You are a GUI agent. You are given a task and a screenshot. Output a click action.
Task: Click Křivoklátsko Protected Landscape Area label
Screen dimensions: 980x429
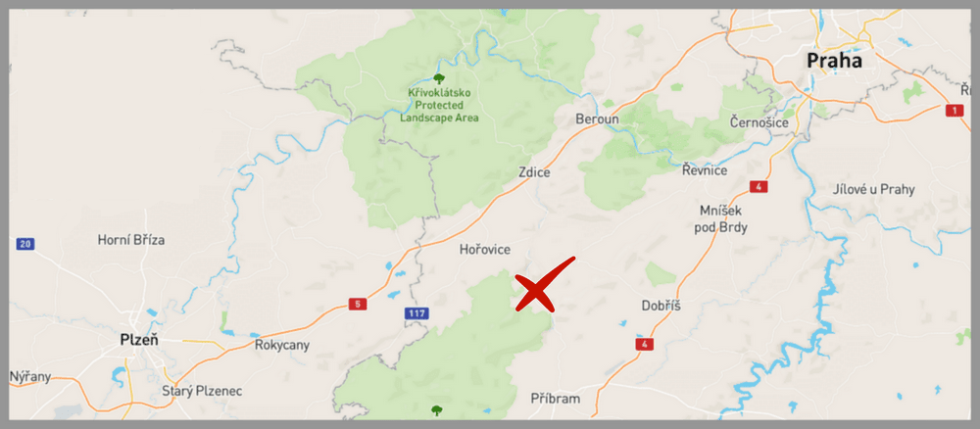click(439, 105)
